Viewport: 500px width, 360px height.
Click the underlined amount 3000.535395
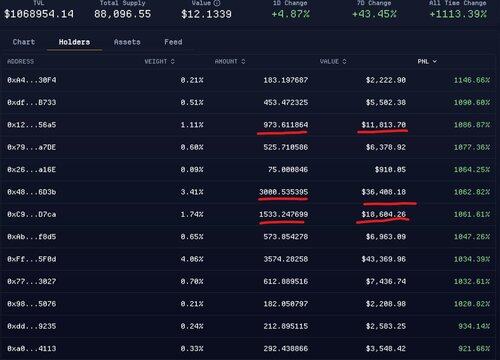(x=284, y=192)
